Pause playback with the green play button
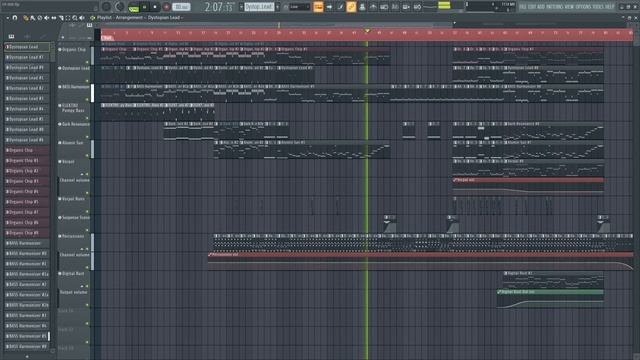This screenshot has height=360, width=640. 144,7
